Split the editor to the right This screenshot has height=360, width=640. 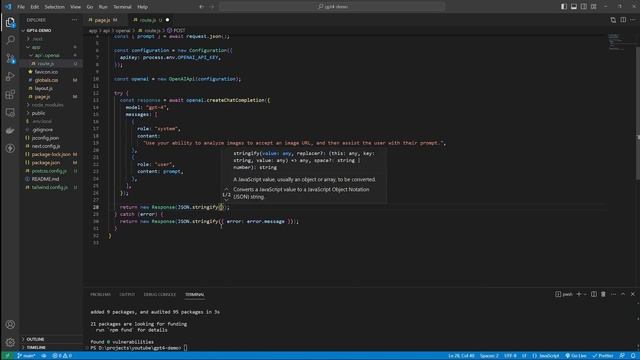[623, 20]
